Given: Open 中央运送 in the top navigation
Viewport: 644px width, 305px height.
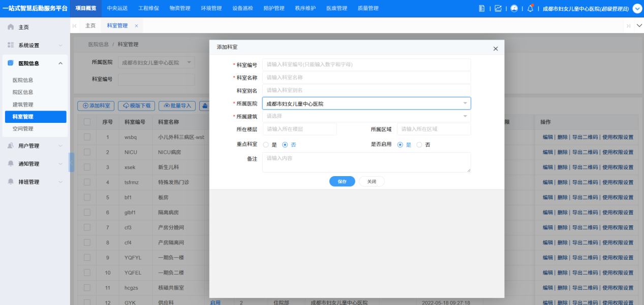Looking at the screenshot, I should pyautogui.click(x=117, y=8).
